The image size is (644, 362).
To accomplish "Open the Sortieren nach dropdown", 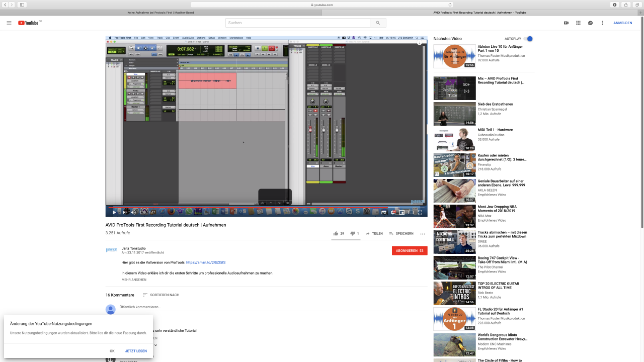I will pyautogui.click(x=161, y=295).
